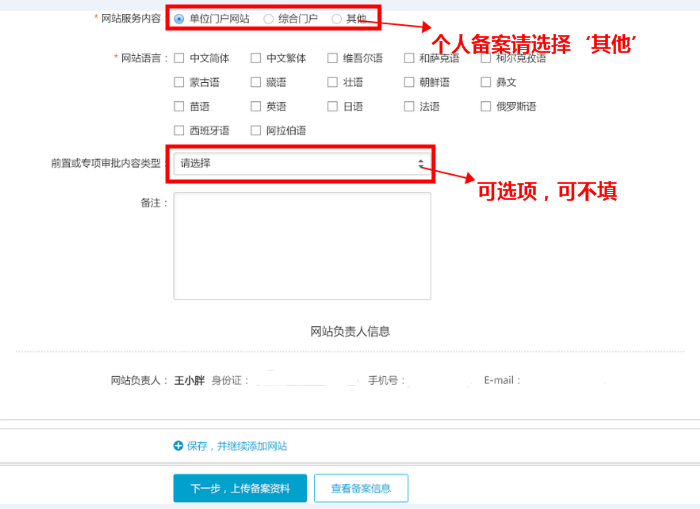Check the 英语 language checkbox
700x509 pixels.
click(x=256, y=106)
